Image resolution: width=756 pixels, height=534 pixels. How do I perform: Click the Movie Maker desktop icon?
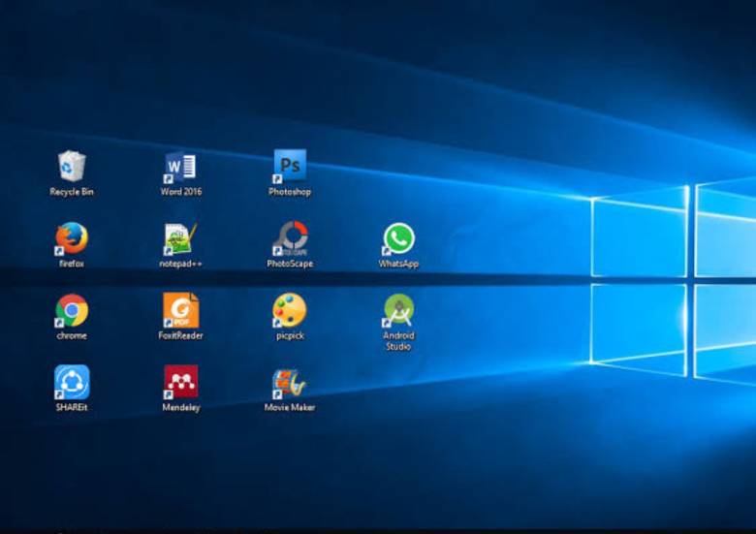tap(290, 382)
